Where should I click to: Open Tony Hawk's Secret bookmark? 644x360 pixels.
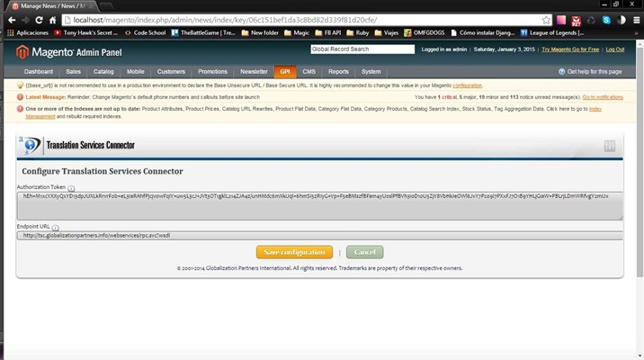click(x=85, y=32)
